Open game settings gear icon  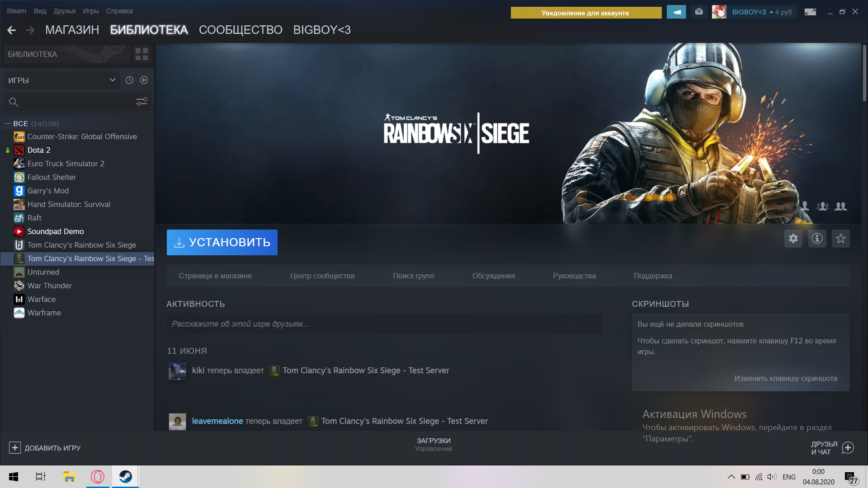(793, 239)
